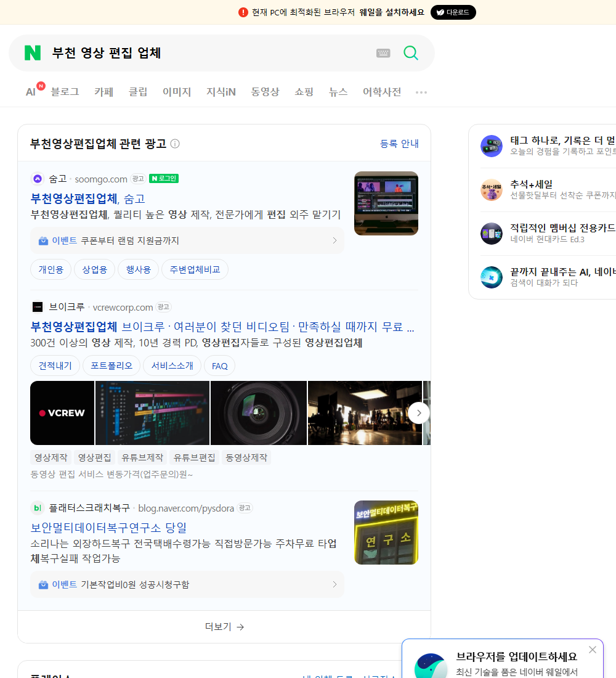This screenshot has height=678, width=616.
Task: Open the on-screen keyboard icon
Action: pos(383,53)
